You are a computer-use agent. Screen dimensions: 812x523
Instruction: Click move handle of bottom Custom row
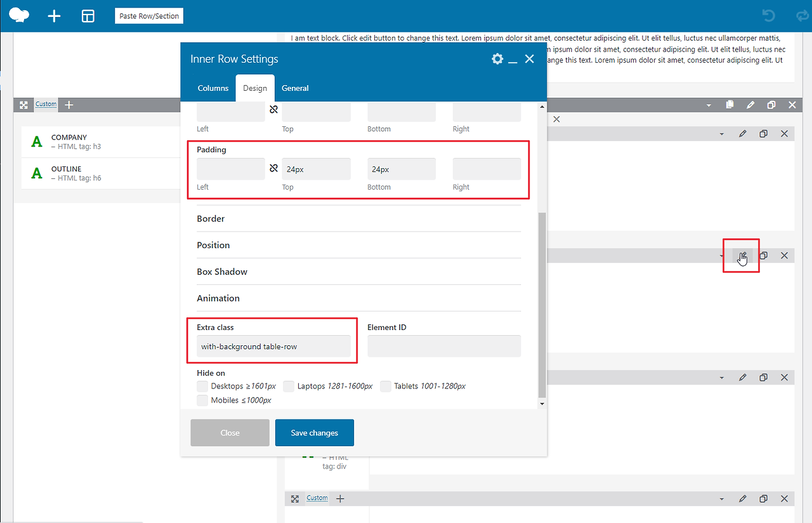click(x=295, y=499)
